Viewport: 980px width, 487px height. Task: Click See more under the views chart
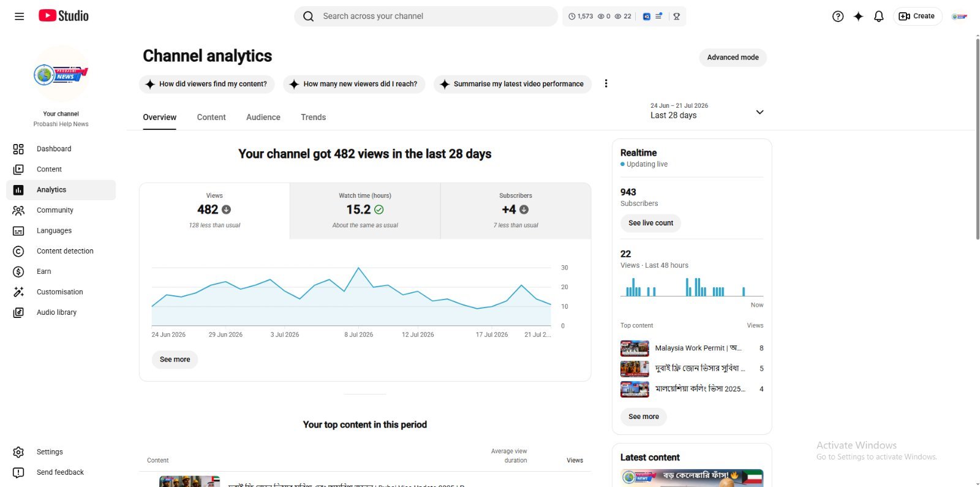coord(175,360)
